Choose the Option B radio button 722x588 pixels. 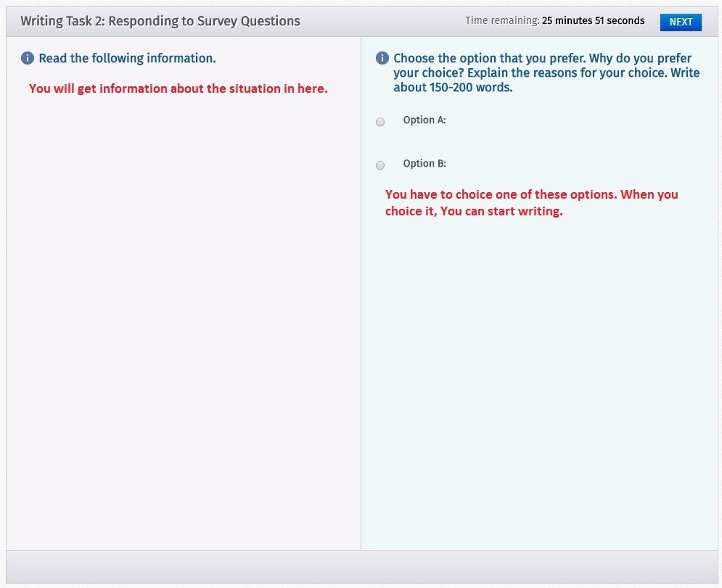tap(380, 165)
